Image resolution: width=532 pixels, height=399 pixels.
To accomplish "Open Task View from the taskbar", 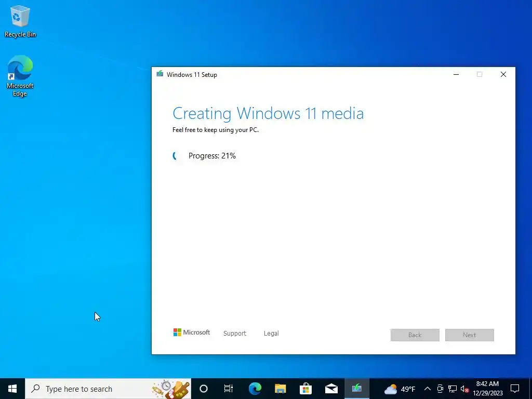I will click(229, 389).
